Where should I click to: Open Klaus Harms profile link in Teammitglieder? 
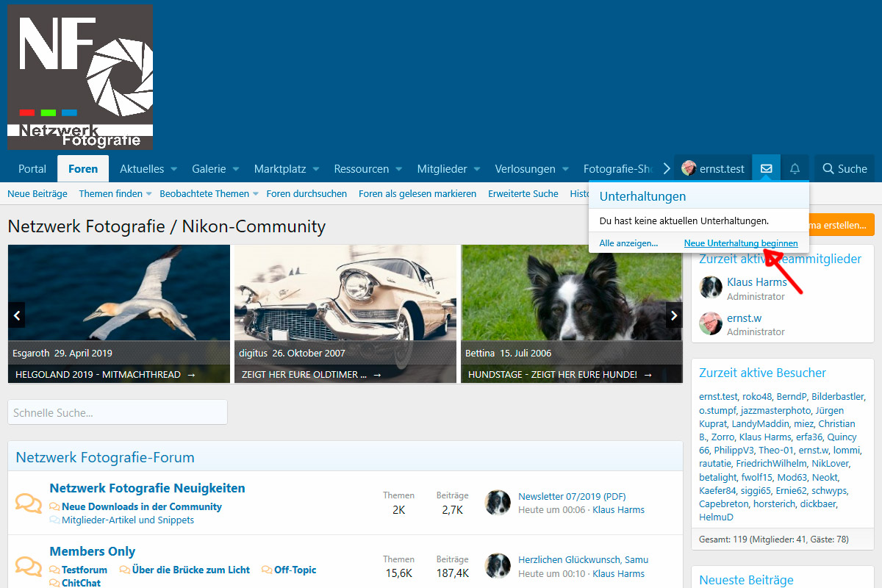pyautogui.click(x=756, y=282)
